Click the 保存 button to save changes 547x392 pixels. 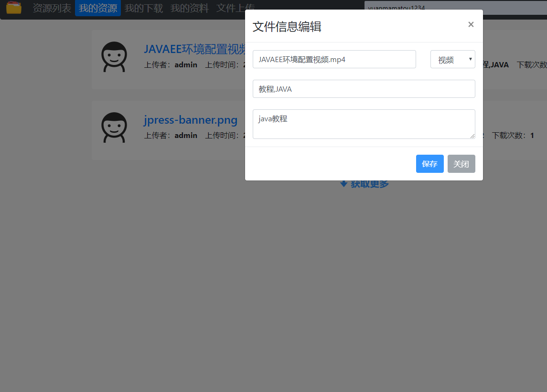[429, 164]
